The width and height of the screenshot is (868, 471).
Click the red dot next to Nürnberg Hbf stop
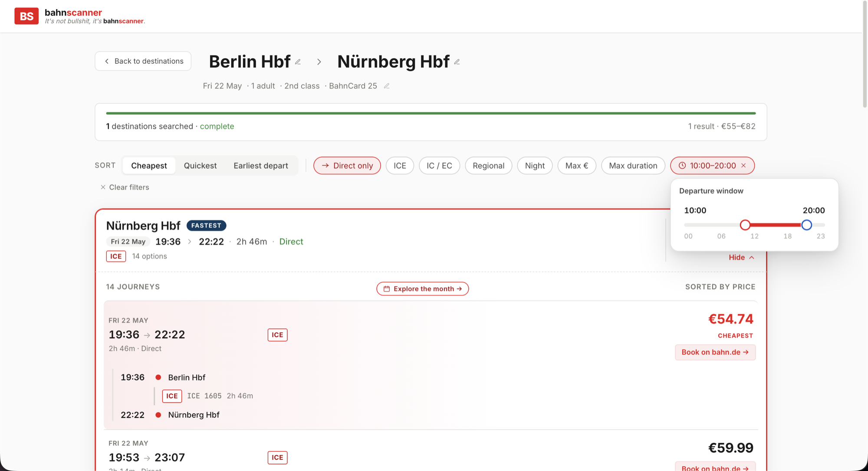click(158, 415)
